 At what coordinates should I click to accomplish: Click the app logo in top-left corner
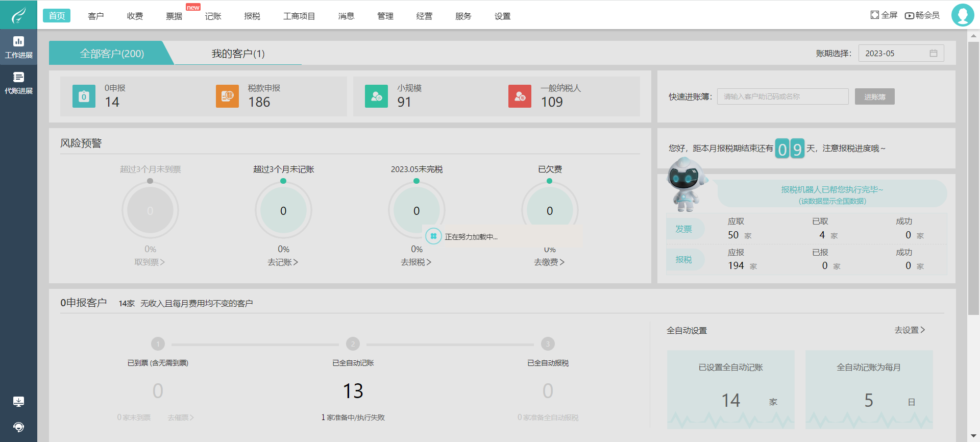coord(18,15)
